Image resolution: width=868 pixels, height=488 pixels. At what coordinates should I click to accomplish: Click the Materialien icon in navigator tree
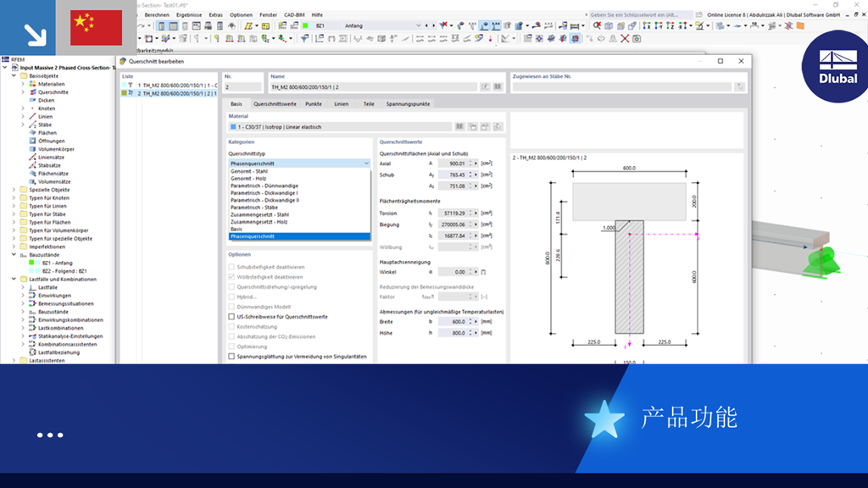click(33, 84)
